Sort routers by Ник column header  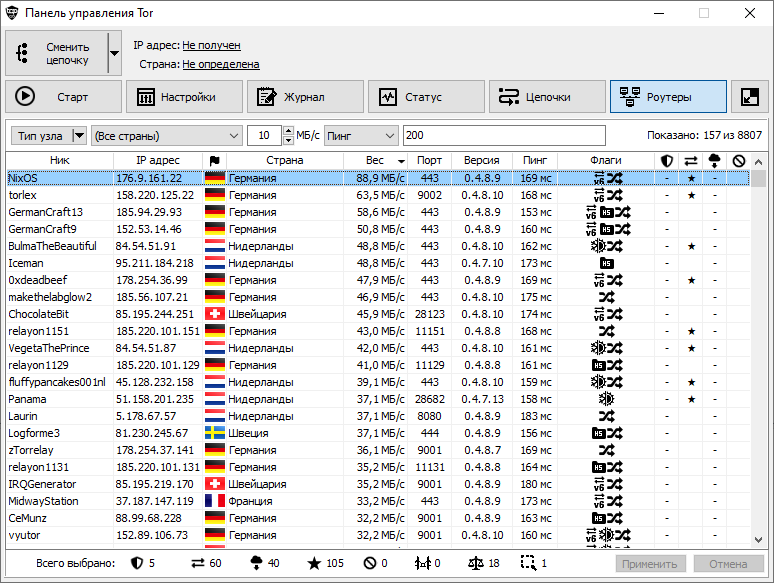(60, 160)
